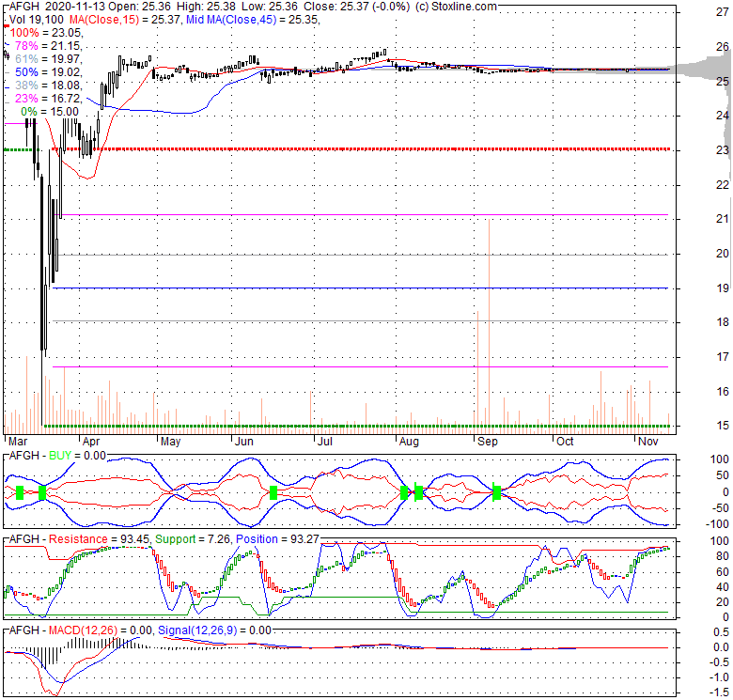Click the '0.5' MACD axis label
Viewport: 733px width, 700px height.
722,632
